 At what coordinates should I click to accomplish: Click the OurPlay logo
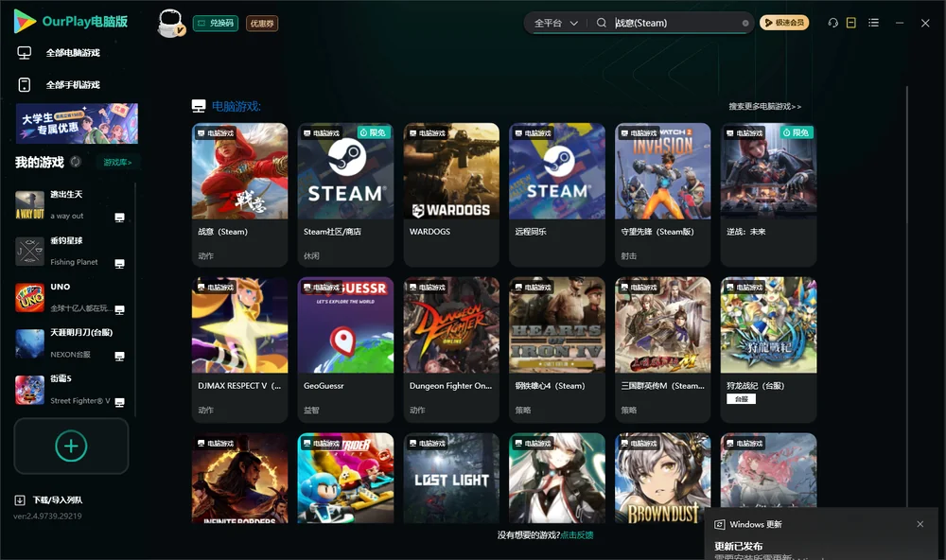click(70, 22)
